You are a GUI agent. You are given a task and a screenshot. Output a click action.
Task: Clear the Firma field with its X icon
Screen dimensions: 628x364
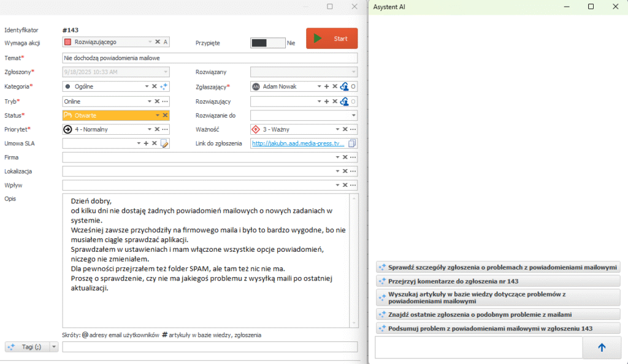tap(345, 157)
